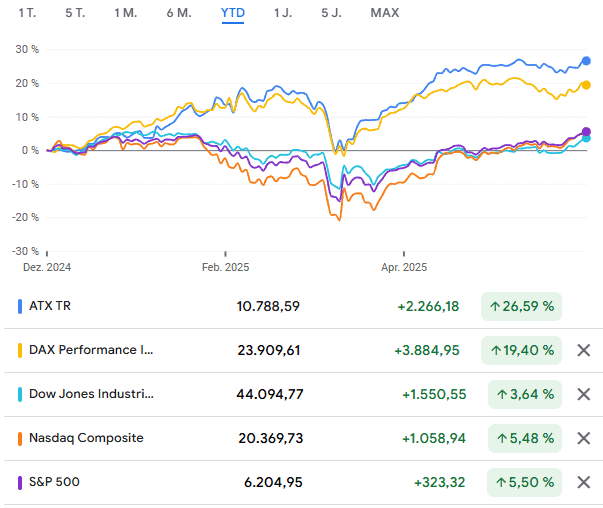
Task: Click the 5,50 % change badge
Action: coord(524,482)
